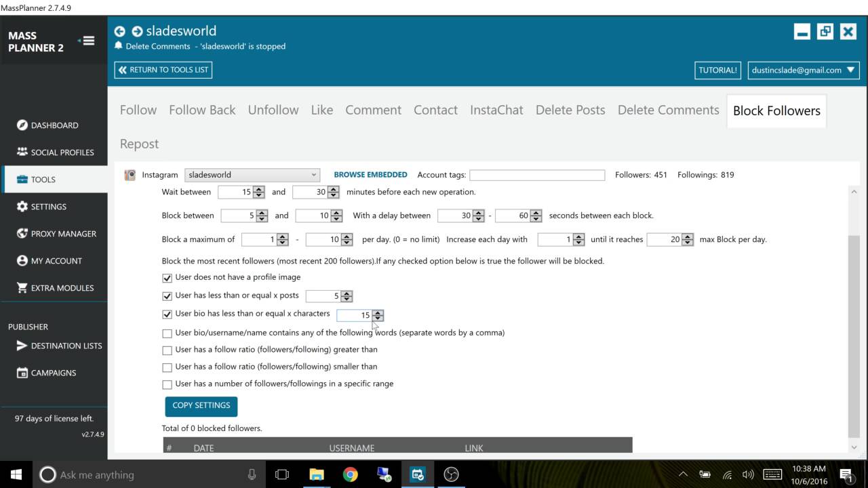Adjust the bio characters 15 stepper
868x488 pixels.
(378, 315)
